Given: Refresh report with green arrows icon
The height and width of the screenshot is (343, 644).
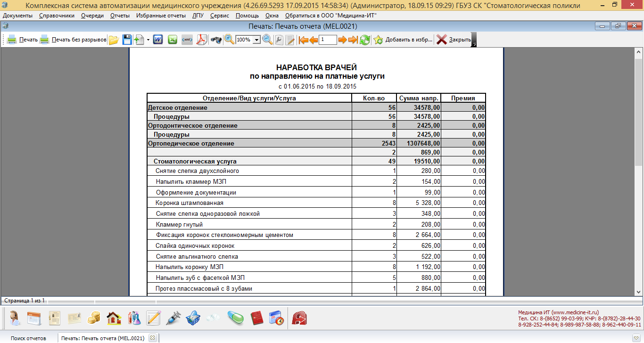Looking at the screenshot, I should point(364,40).
